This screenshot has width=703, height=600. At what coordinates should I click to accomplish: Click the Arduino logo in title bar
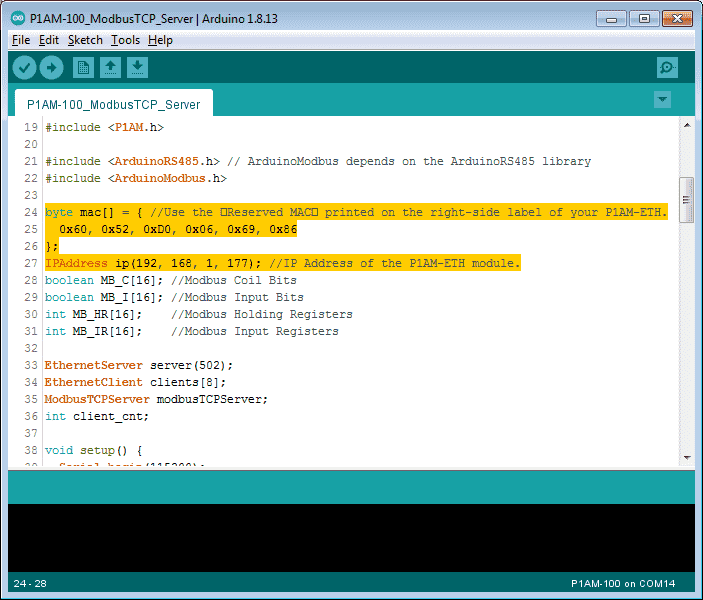click(x=18, y=18)
